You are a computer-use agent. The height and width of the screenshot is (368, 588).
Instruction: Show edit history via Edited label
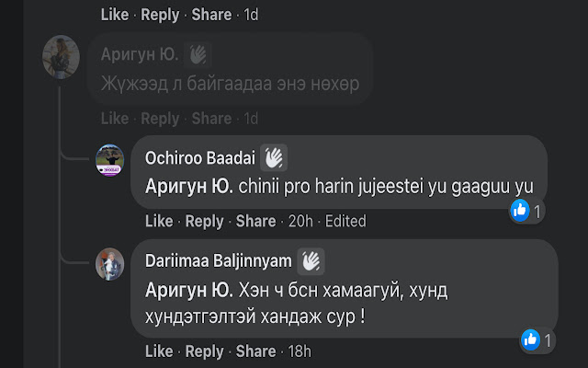coord(345,221)
